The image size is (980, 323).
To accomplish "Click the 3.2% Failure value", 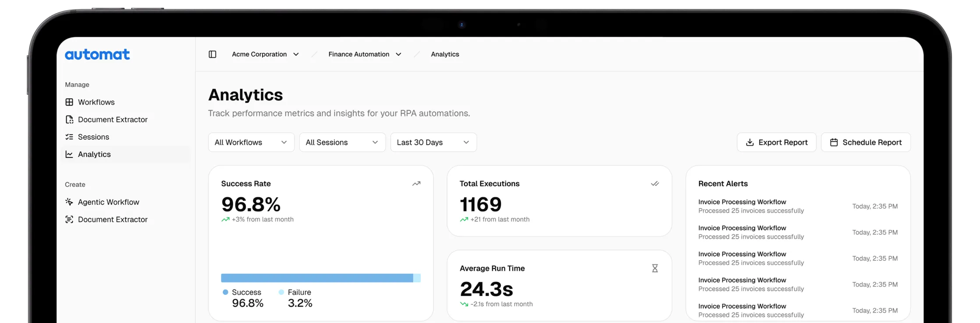I will (x=300, y=303).
